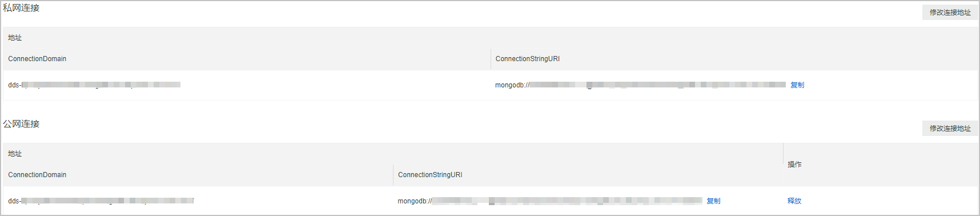Click ConnectionStringURI header in private network table
The height and width of the screenshot is (216, 980).
pyautogui.click(x=528, y=59)
